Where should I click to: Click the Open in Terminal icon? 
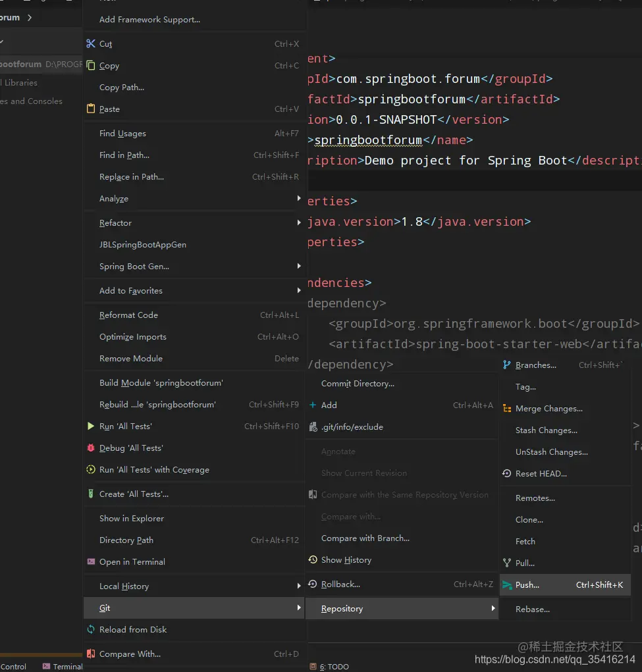point(91,561)
